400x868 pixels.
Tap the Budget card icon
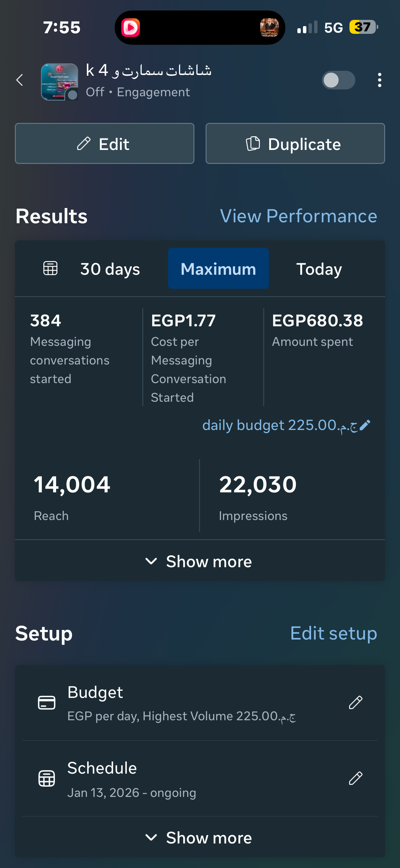pos(47,703)
